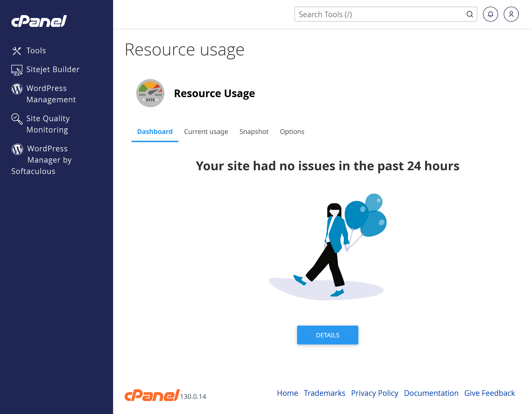532x414 pixels.
Task: Click the cPanel logo in sidebar
Action: point(39,21)
